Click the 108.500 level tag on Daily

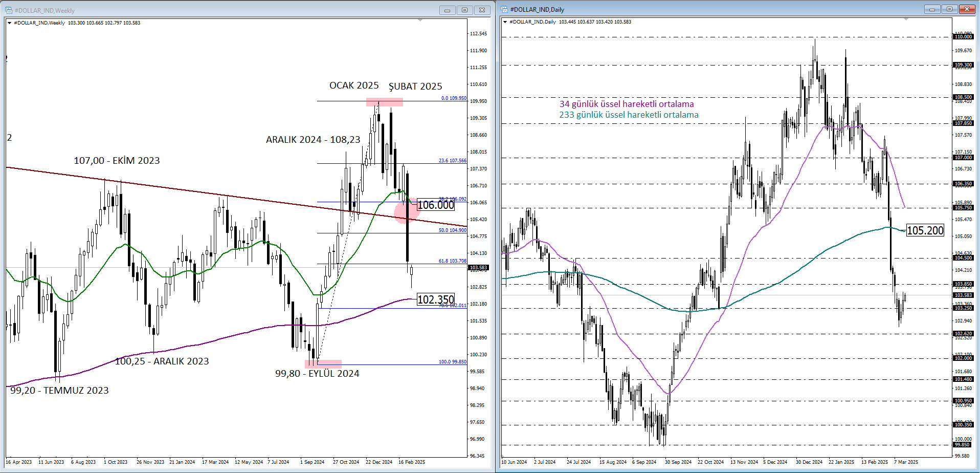(963, 97)
